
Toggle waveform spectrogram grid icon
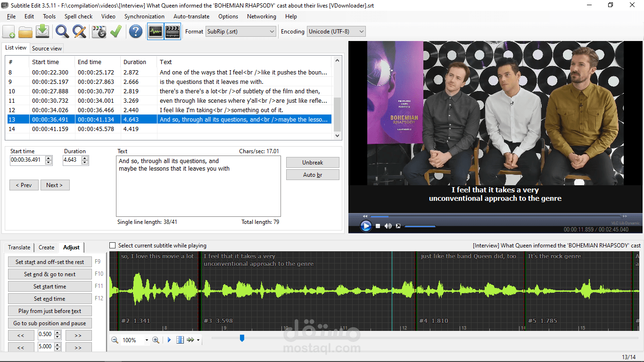(x=180, y=340)
